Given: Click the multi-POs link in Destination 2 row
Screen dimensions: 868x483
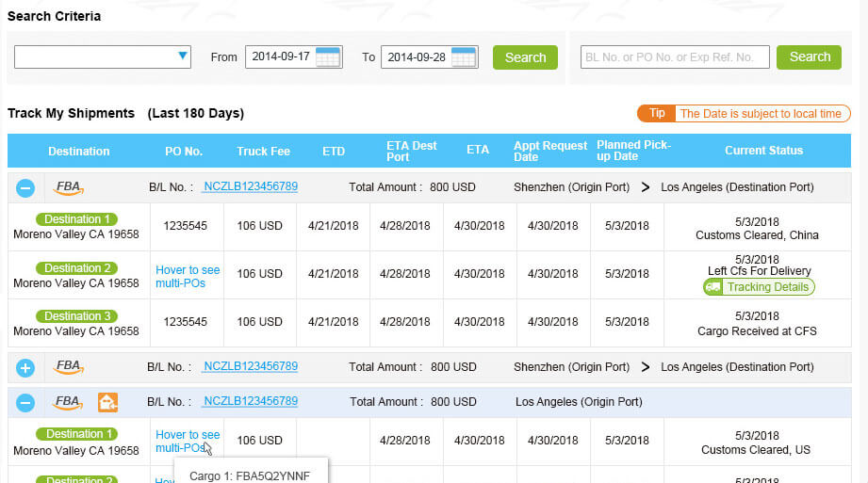Looking at the screenshot, I should click(188, 277).
